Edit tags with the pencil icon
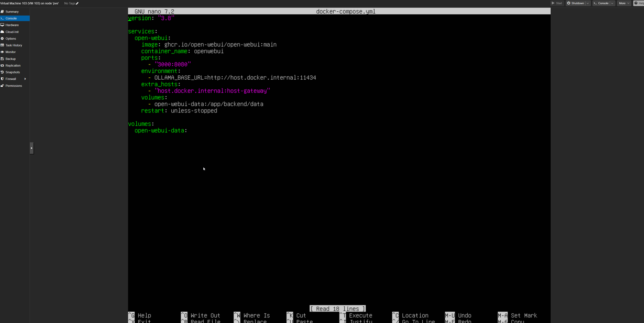The image size is (644, 323). click(77, 4)
